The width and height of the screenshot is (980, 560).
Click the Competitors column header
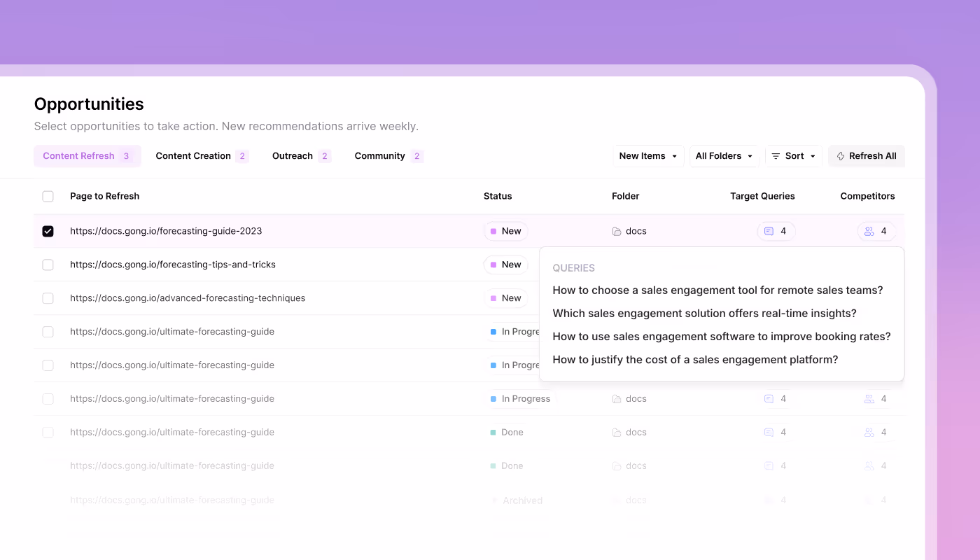click(867, 196)
